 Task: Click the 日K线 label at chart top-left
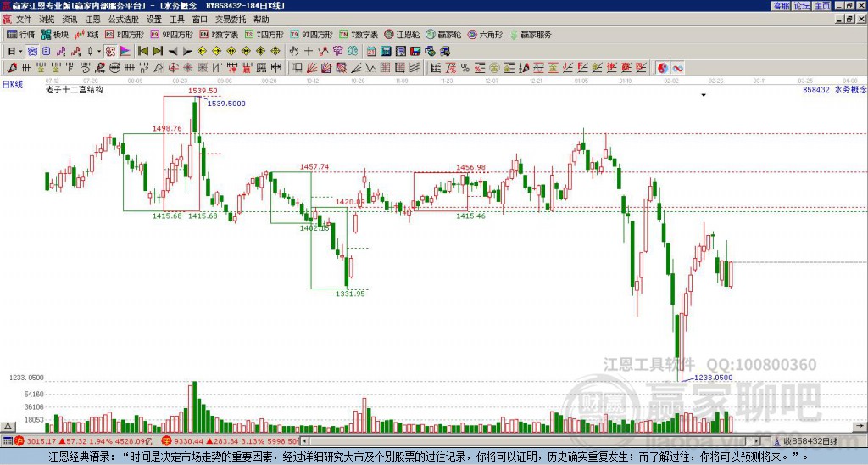coord(12,85)
